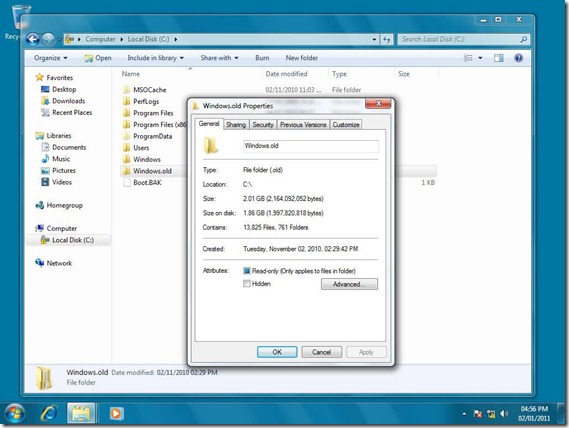Open Desktop in Favorites

(58, 89)
